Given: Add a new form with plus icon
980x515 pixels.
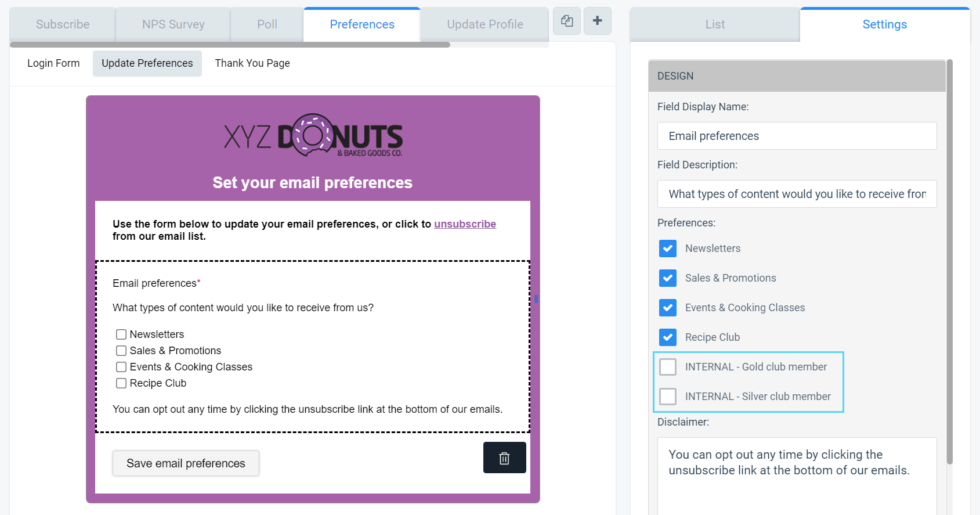Looking at the screenshot, I should coord(598,21).
